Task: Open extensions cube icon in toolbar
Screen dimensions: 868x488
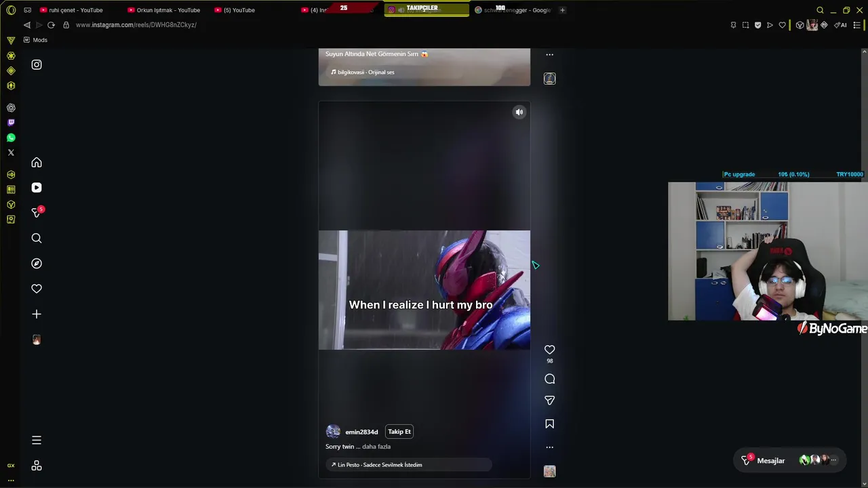Action: point(800,25)
